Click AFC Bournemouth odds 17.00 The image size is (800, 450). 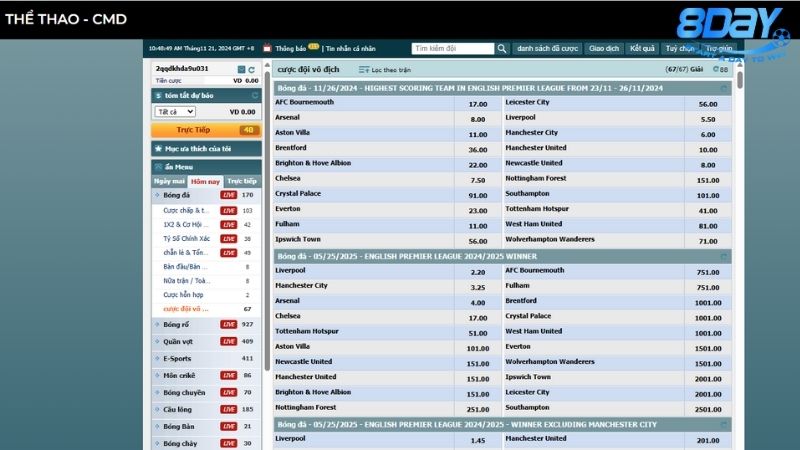click(x=478, y=104)
